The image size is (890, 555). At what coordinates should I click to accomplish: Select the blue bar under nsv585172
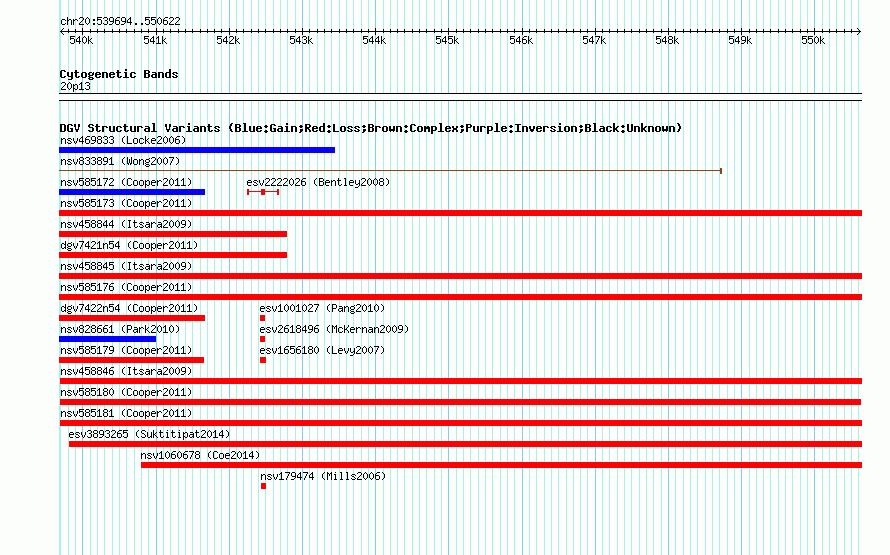coord(132,192)
